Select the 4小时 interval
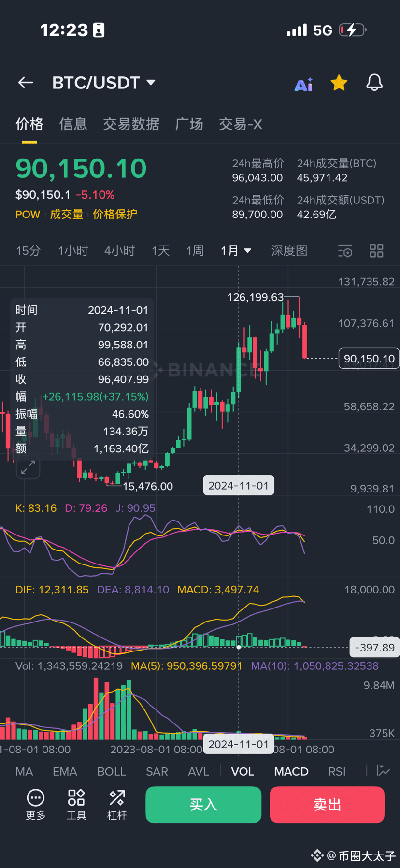The image size is (400, 868). pos(119,251)
